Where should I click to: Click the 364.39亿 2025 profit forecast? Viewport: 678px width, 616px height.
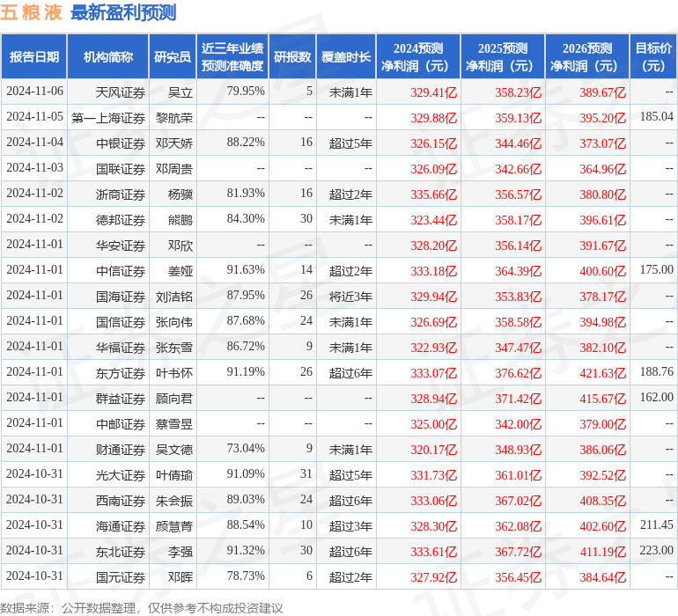point(518,271)
